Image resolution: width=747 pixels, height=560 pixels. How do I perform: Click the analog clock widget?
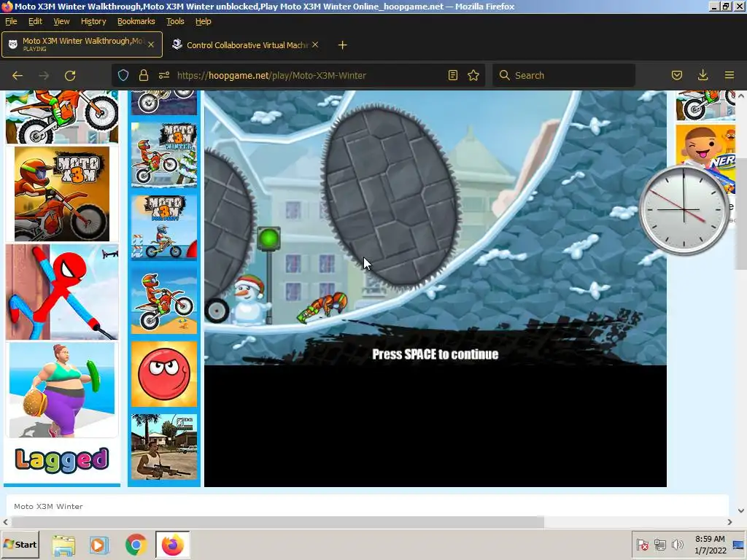coord(684,209)
